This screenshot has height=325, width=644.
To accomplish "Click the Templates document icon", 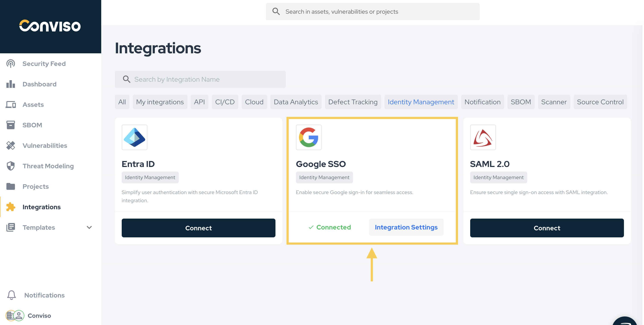I will tap(10, 227).
